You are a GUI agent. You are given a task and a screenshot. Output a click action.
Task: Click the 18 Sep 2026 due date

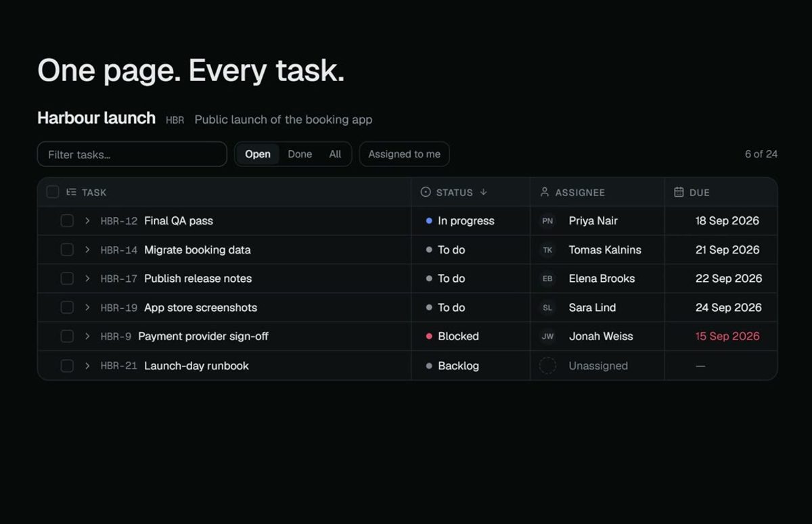point(727,221)
